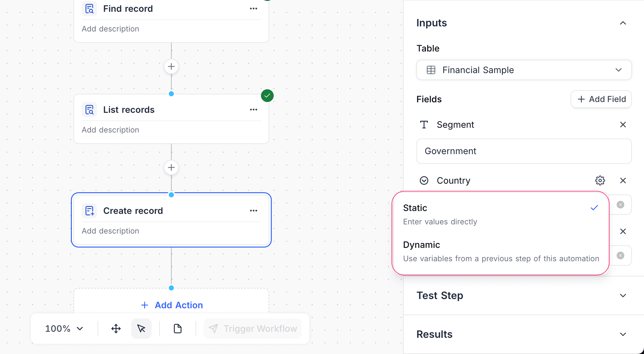The width and height of the screenshot is (644, 354).
Task: Click the Find record step icon
Action: click(89, 9)
